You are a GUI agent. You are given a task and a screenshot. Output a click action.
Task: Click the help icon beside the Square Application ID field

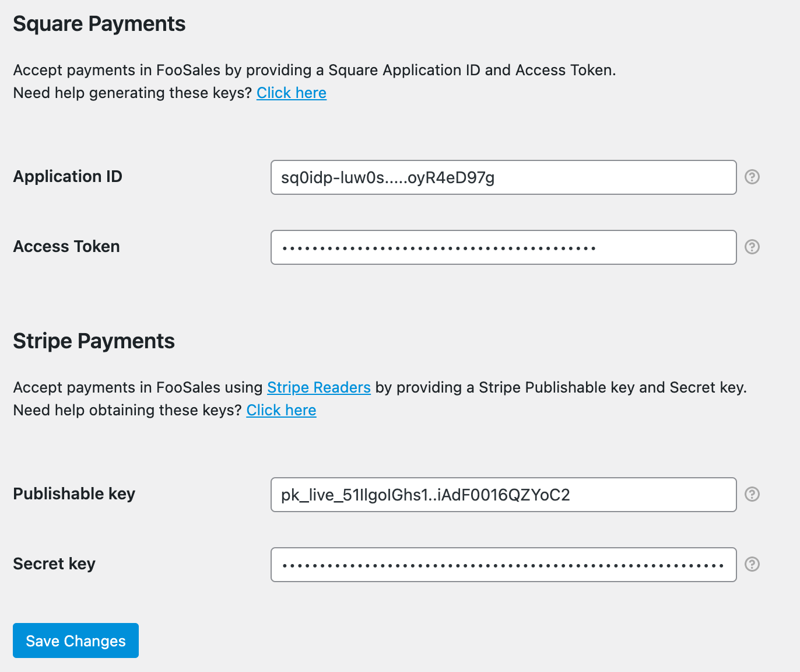(752, 177)
